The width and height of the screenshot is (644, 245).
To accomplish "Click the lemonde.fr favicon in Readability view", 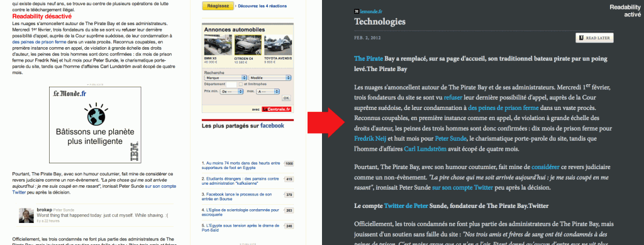I will point(357,11).
